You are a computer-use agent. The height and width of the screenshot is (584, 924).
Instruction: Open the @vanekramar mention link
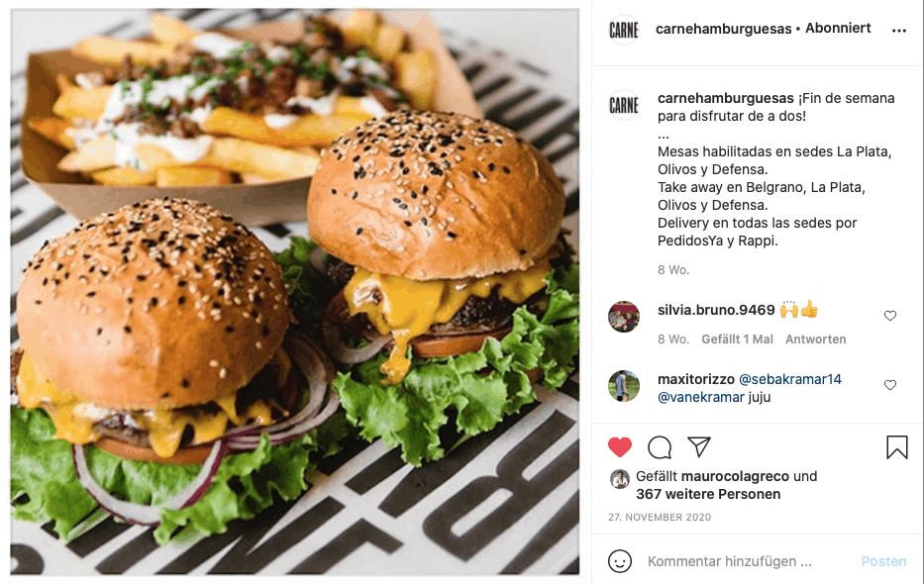coord(700,397)
